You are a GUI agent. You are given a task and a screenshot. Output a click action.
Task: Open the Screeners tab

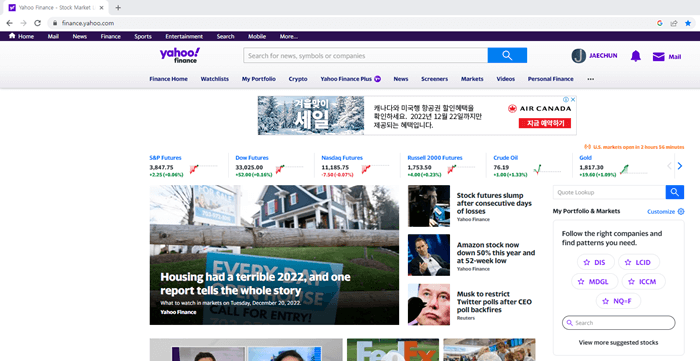click(x=434, y=79)
